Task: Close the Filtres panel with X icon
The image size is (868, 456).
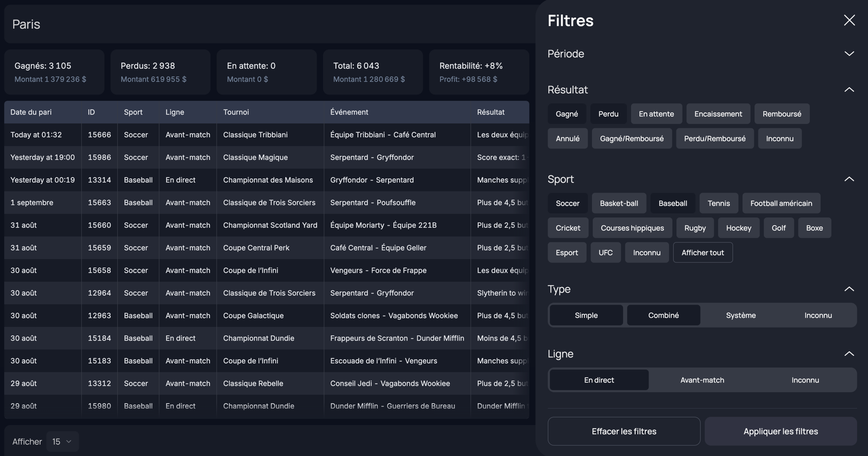Action: pyautogui.click(x=849, y=21)
